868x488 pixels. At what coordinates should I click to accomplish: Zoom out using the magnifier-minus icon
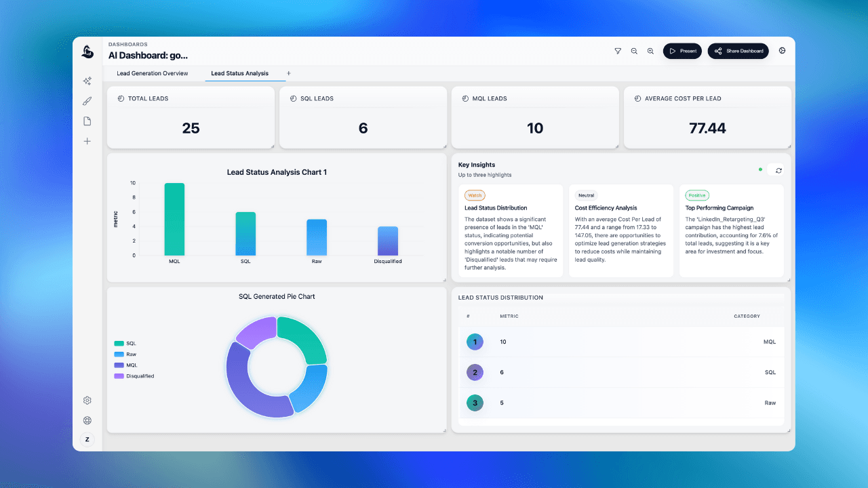point(634,51)
